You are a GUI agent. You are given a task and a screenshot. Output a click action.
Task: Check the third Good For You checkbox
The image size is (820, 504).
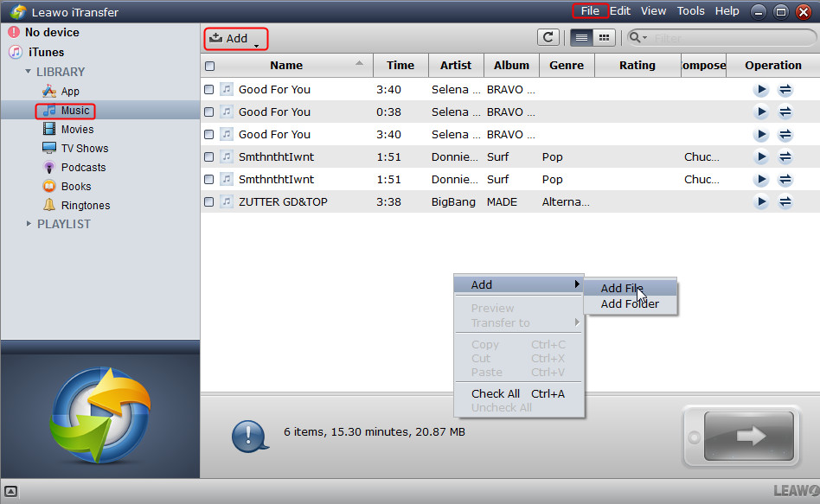tap(208, 134)
